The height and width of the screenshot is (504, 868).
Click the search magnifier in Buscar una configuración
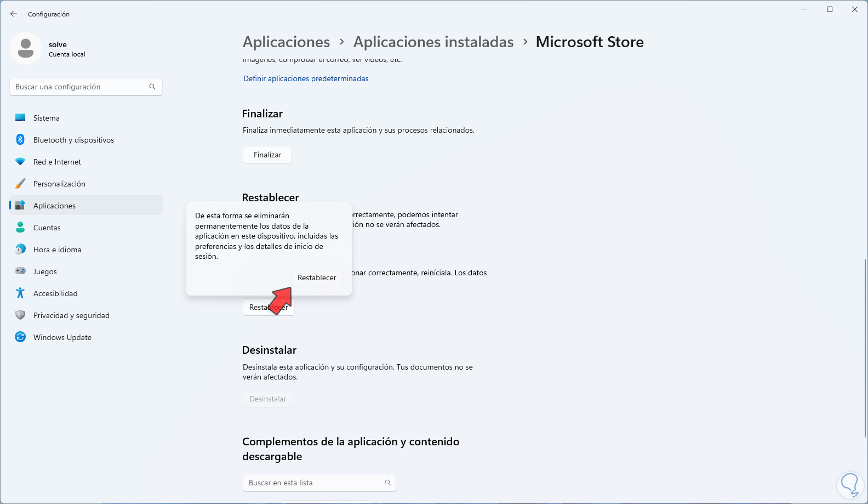[x=152, y=87]
